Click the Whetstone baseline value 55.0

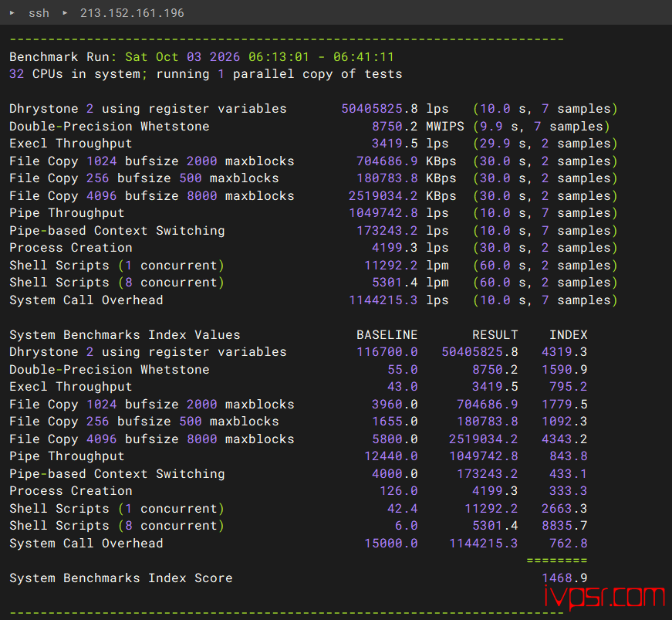point(403,370)
